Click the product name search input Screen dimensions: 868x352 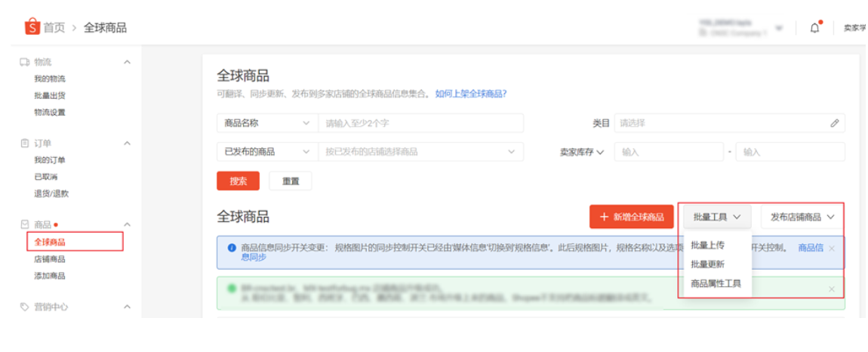tap(420, 123)
